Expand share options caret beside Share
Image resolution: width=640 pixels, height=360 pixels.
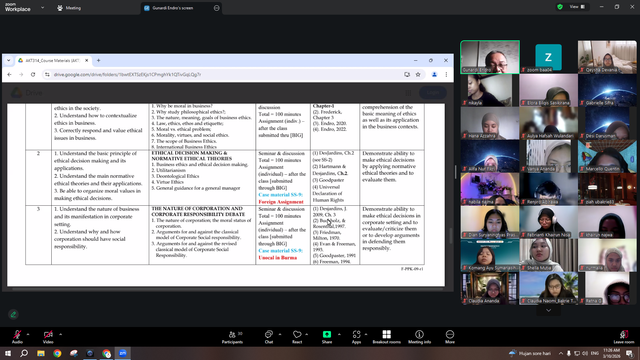click(339, 334)
